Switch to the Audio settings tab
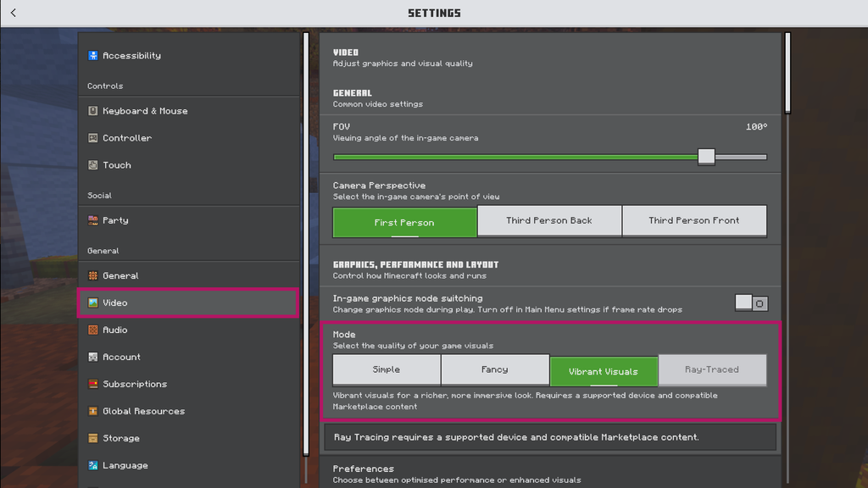868x488 pixels. point(188,330)
